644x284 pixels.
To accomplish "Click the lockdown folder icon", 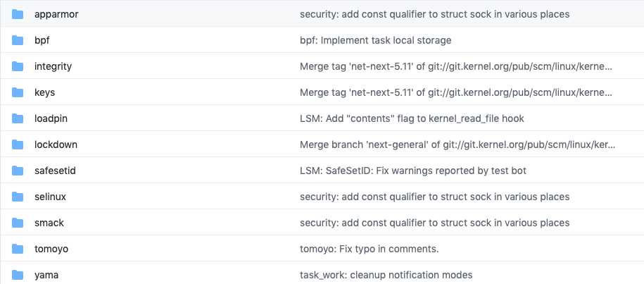I will [18, 144].
